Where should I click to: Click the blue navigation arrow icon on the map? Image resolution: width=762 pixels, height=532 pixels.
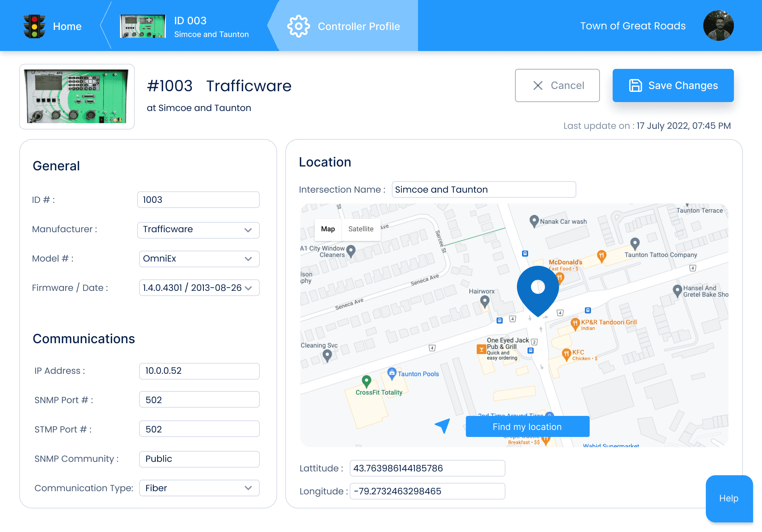coord(443,425)
